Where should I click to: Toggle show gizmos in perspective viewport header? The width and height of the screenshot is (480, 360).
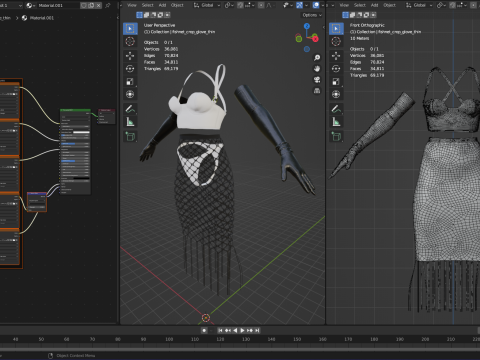click(299, 5)
